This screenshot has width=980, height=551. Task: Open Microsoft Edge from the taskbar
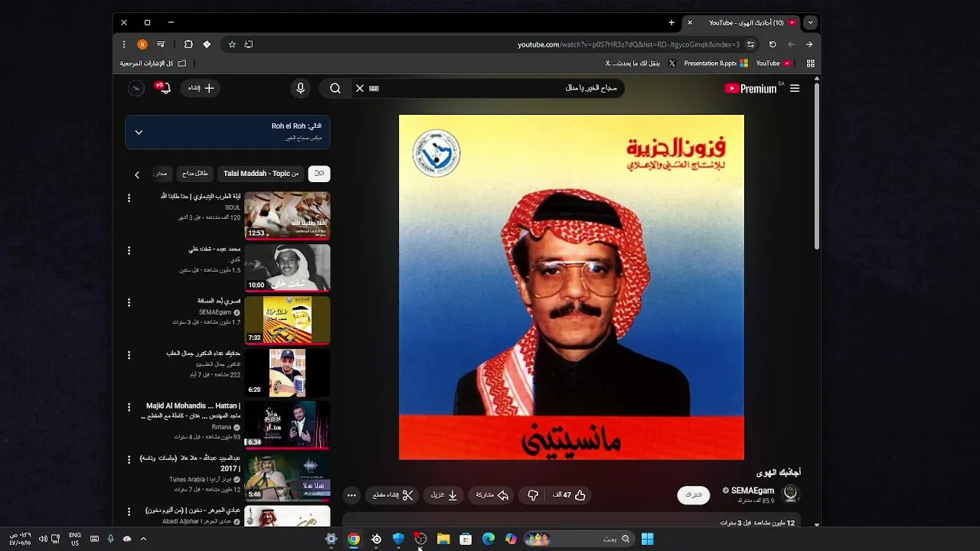click(488, 539)
